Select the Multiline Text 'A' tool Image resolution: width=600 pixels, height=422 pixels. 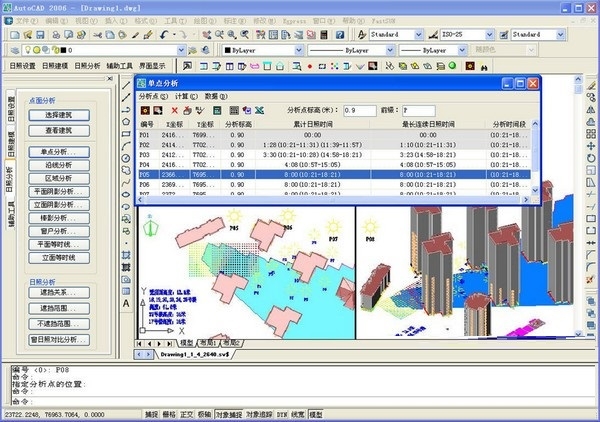126,303
